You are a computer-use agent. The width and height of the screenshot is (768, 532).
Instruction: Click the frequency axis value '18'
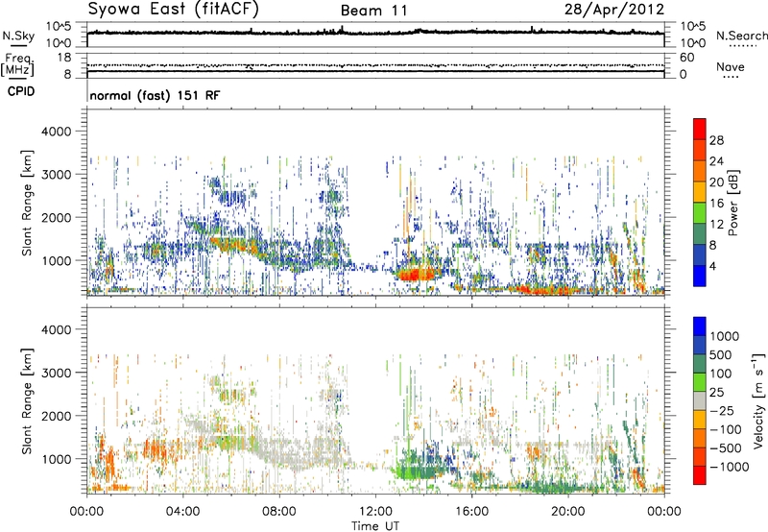64,58
